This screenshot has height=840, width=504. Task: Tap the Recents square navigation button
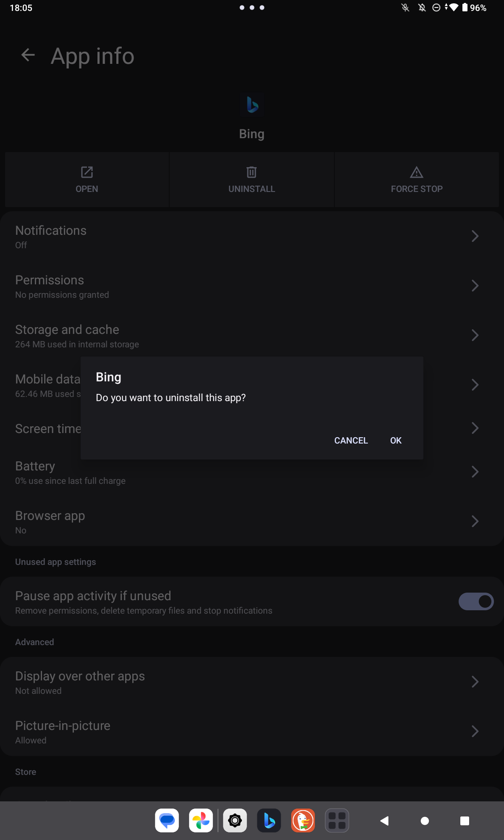465,821
